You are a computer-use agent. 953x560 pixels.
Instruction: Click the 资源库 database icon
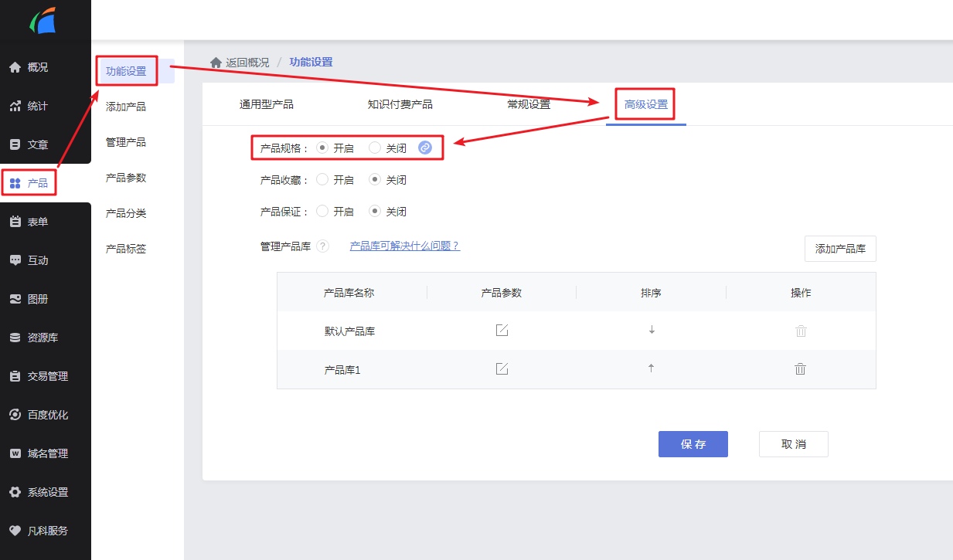[x=15, y=338]
